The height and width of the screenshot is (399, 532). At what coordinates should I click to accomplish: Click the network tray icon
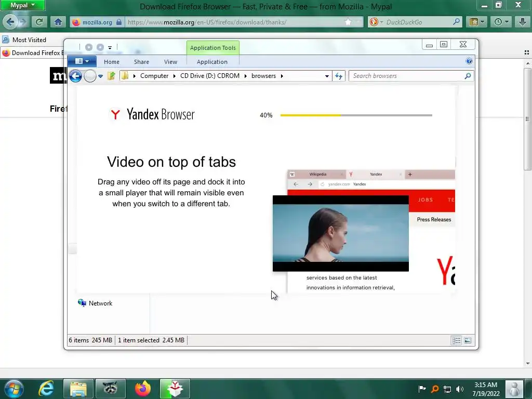point(447,389)
